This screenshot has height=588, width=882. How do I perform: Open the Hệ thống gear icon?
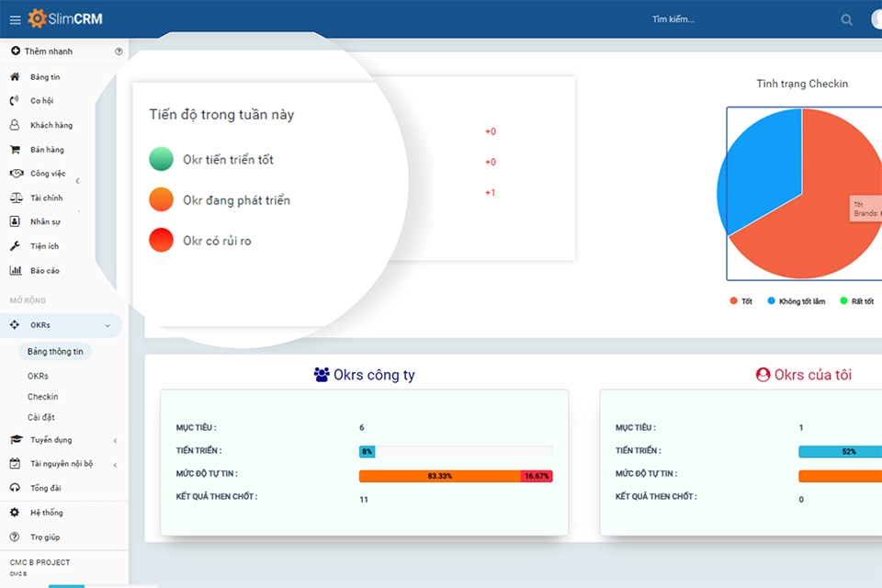[15, 513]
